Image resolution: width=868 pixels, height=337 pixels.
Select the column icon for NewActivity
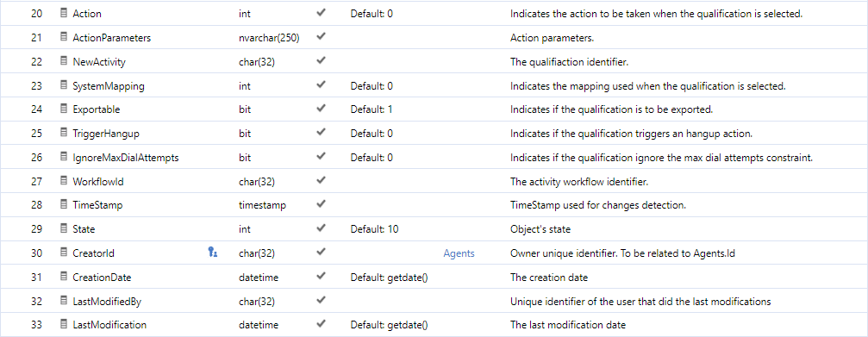click(x=64, y=61)
